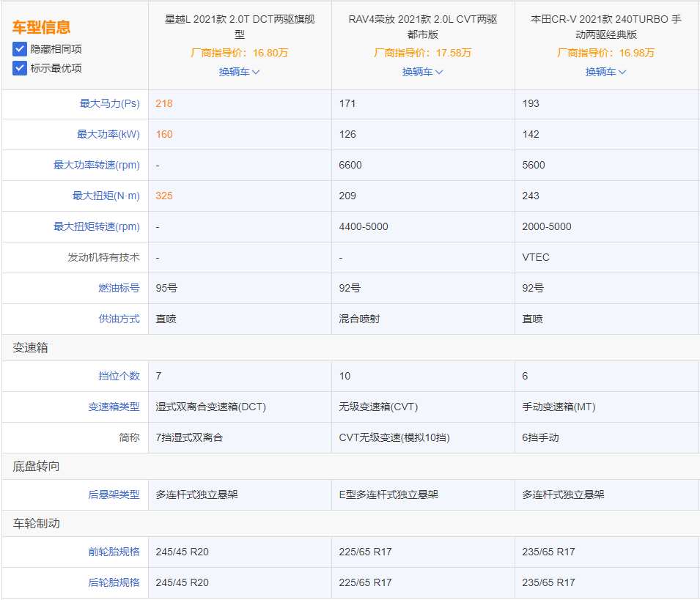Open the 后悬架类型 parameter link

[x=114, y=495]
